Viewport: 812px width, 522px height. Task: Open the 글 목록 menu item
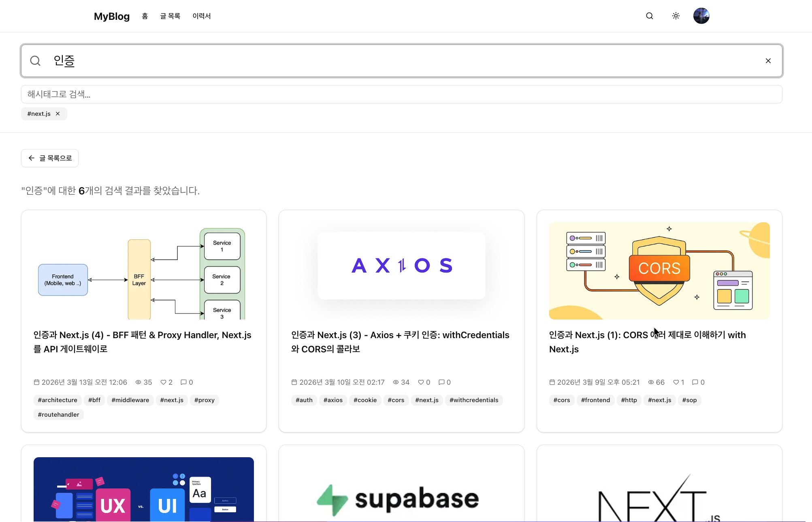click(170, 16)
